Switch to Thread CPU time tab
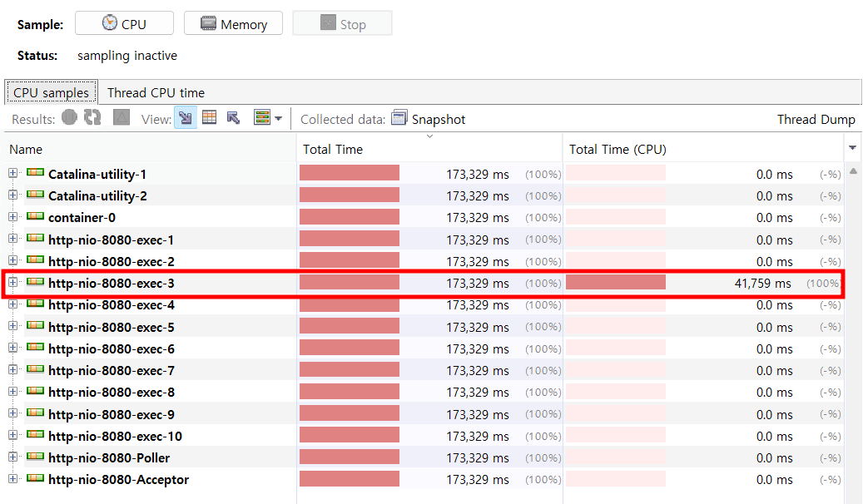Viewport: 863px width, 504px height. (156, 93)
